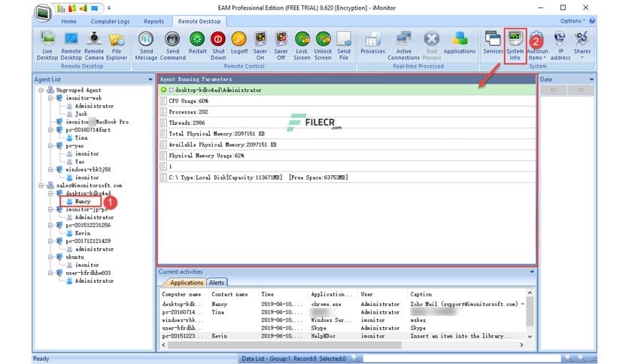This screenshot has height=364, width=629.
Task: Click Application column header
Action: coord(333,294)
